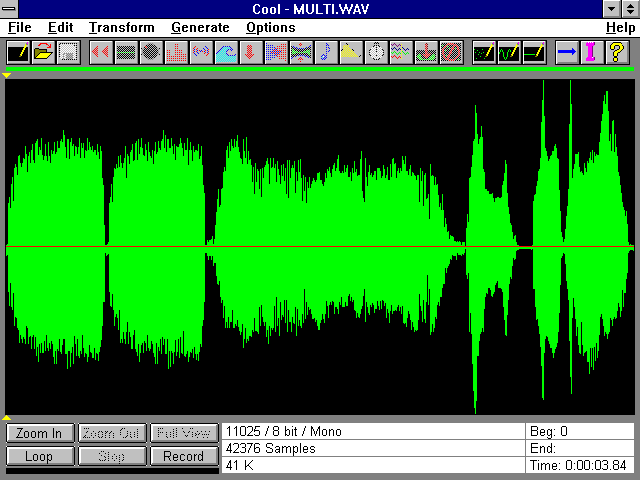Open help with the yellow question mark icon
This screenshot has width=640, height=480.
point(617,52)
